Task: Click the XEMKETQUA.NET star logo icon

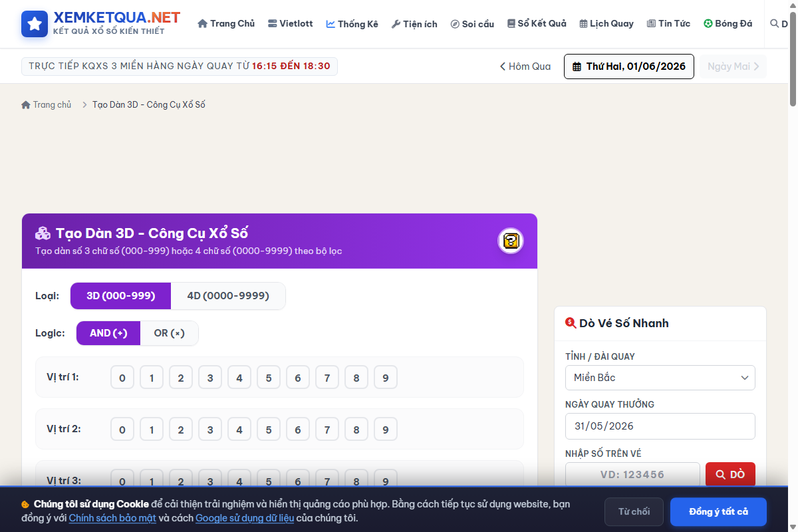Action: pyautogui.click(x=35, y=24)
